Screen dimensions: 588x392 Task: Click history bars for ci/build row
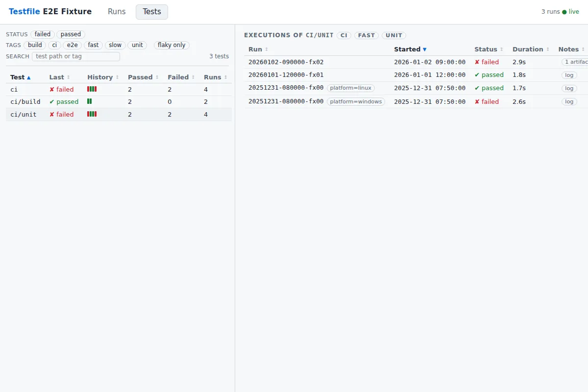[x=90, y=101]
